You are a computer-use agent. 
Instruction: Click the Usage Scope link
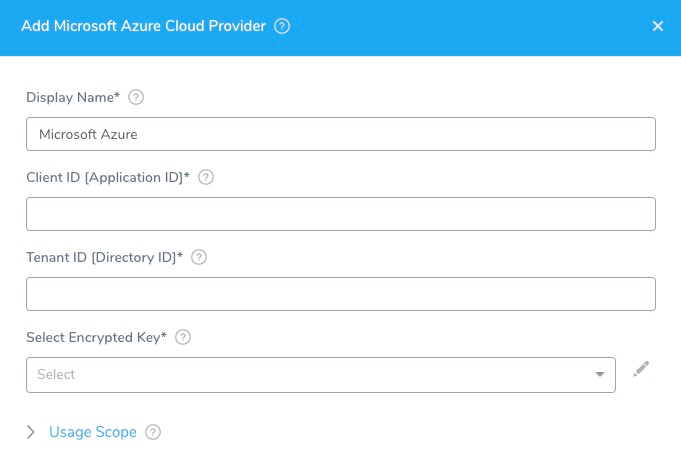click(x=93, y=432)
